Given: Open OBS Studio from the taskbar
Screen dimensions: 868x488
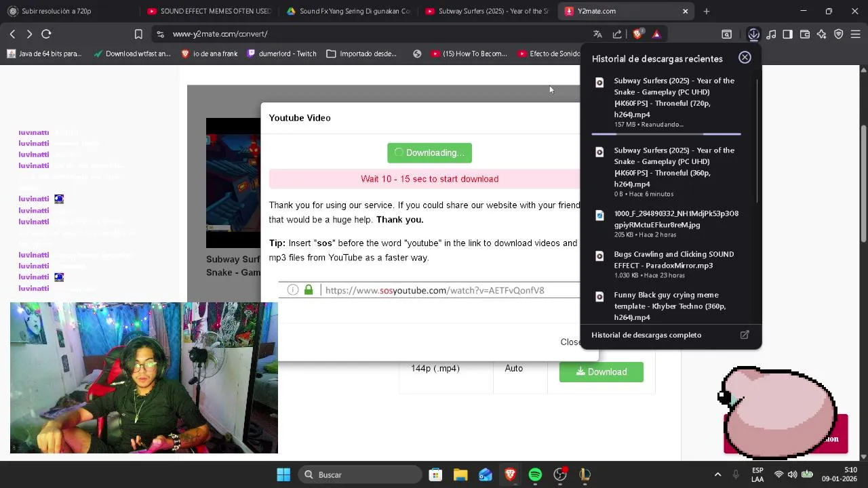Looking at the screenshot, I should coord(560,474).
